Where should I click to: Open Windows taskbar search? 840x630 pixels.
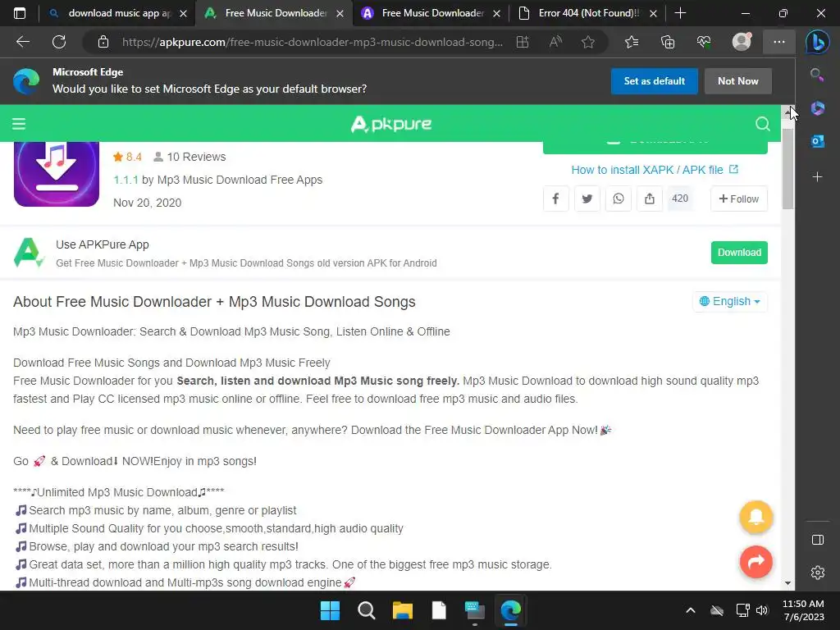[367, 610]
